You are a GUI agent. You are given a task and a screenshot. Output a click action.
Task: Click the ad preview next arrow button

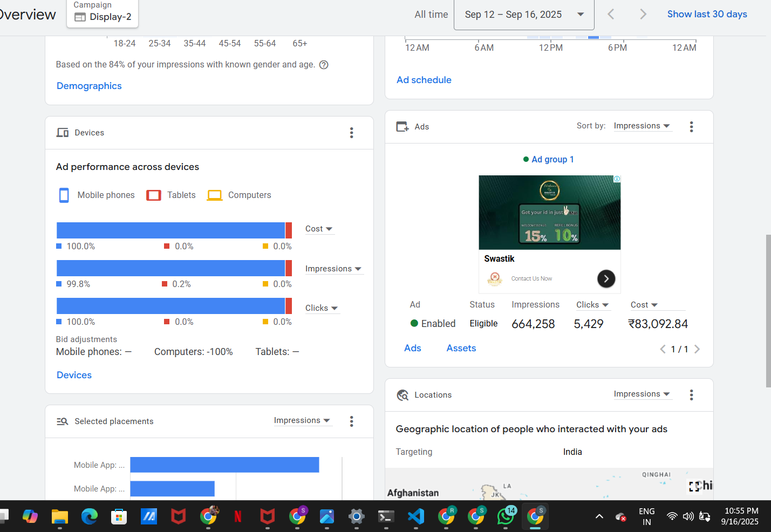pos(606,278)
